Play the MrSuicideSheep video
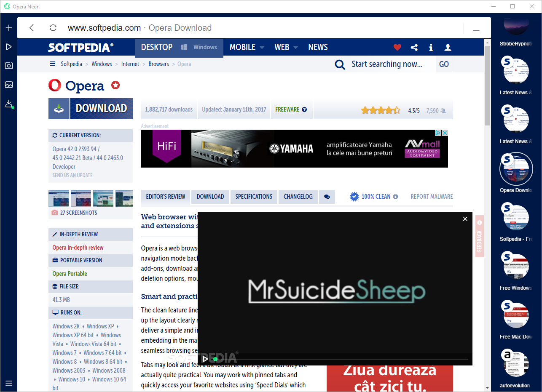This screenshot has height=392, width=542. click(205, 359)
